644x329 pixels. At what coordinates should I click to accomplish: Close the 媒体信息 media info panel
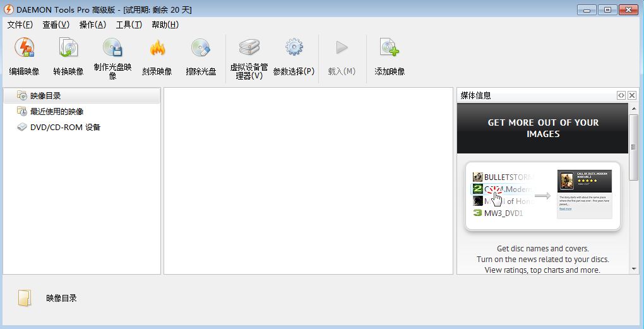tap(632, 96)
